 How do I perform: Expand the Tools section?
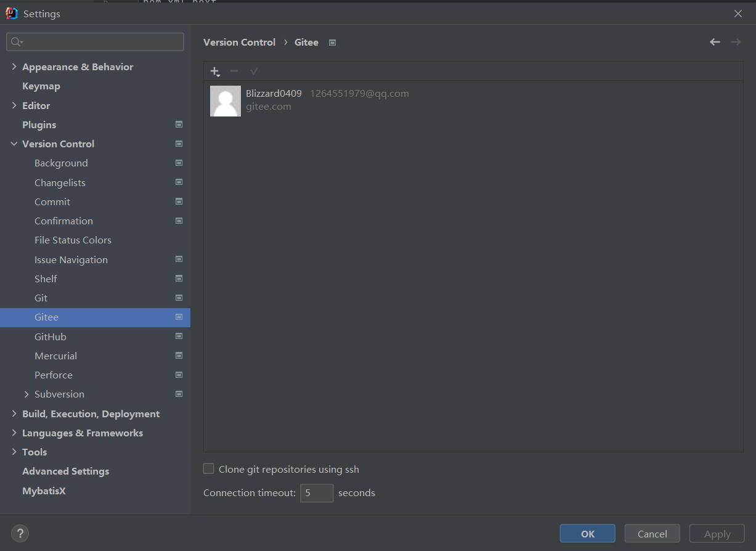(14, 452)
